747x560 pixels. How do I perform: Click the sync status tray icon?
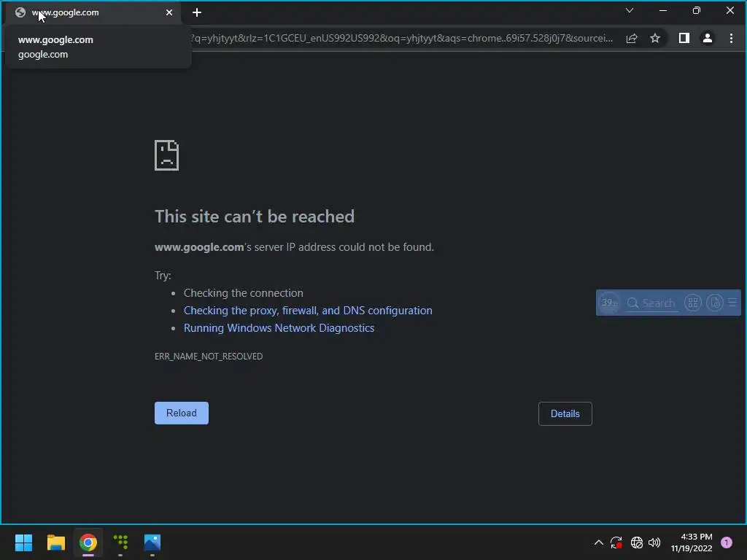coord(616,542)
